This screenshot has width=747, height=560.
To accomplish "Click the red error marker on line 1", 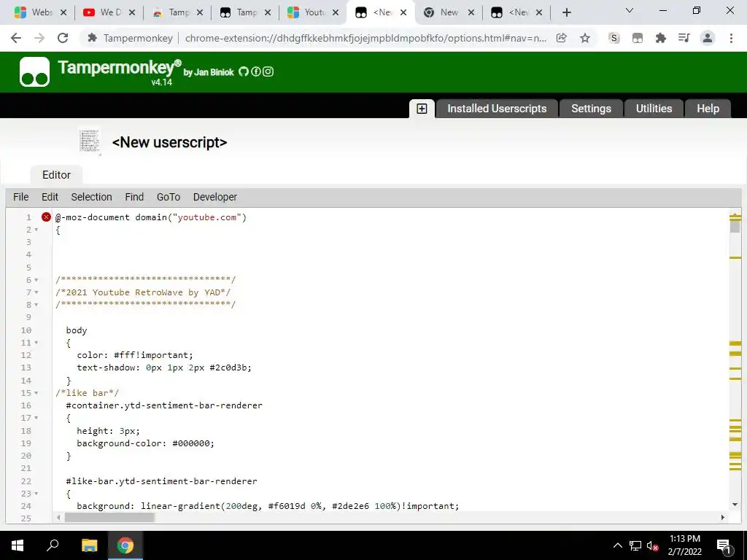I will coord(46,217).
